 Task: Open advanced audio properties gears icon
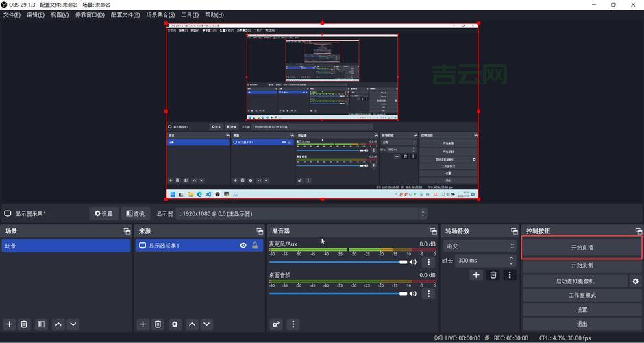[x=276, y=324]
